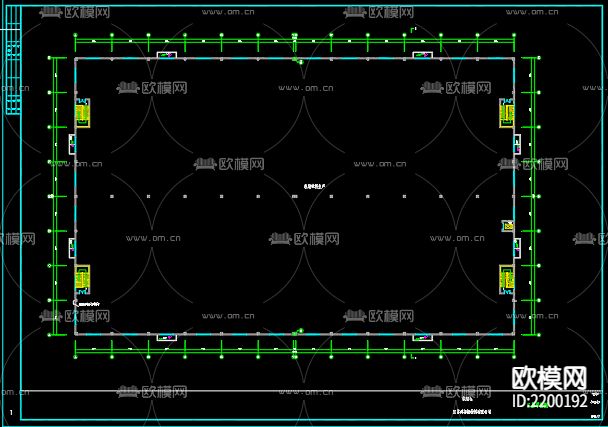Pick the small yellow shaft box on right wall
608x427 pixels.
(508, 226)
